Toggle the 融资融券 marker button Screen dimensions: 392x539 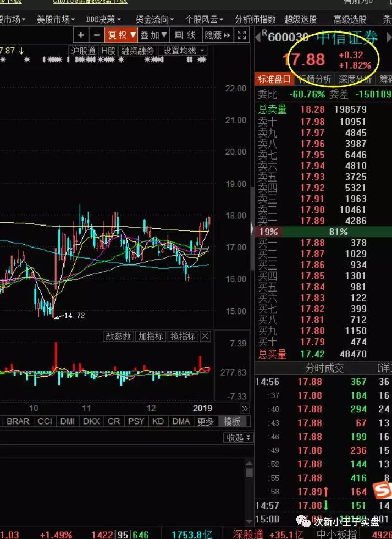137,51
